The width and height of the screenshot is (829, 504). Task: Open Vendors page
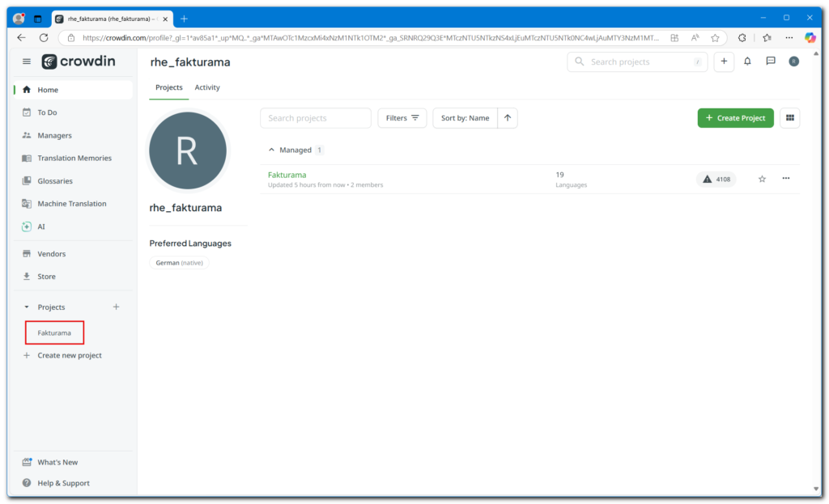click(x=73, y=253)
